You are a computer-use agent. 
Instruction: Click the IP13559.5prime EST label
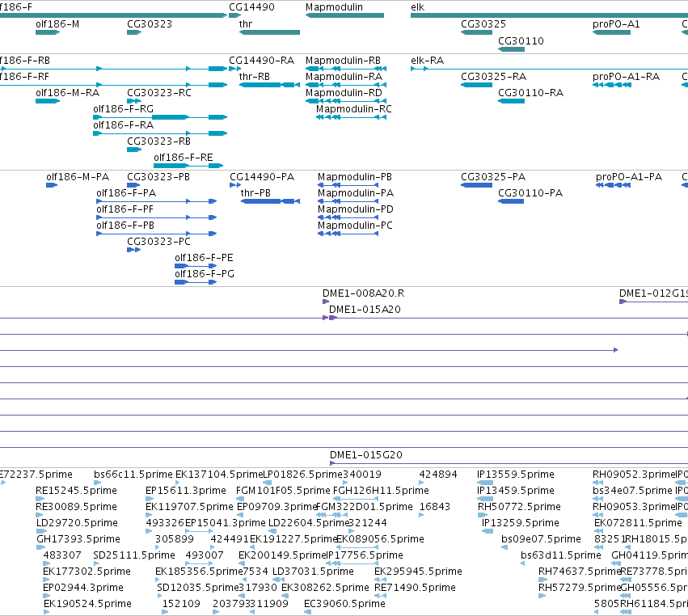click(x=516, y=475)
